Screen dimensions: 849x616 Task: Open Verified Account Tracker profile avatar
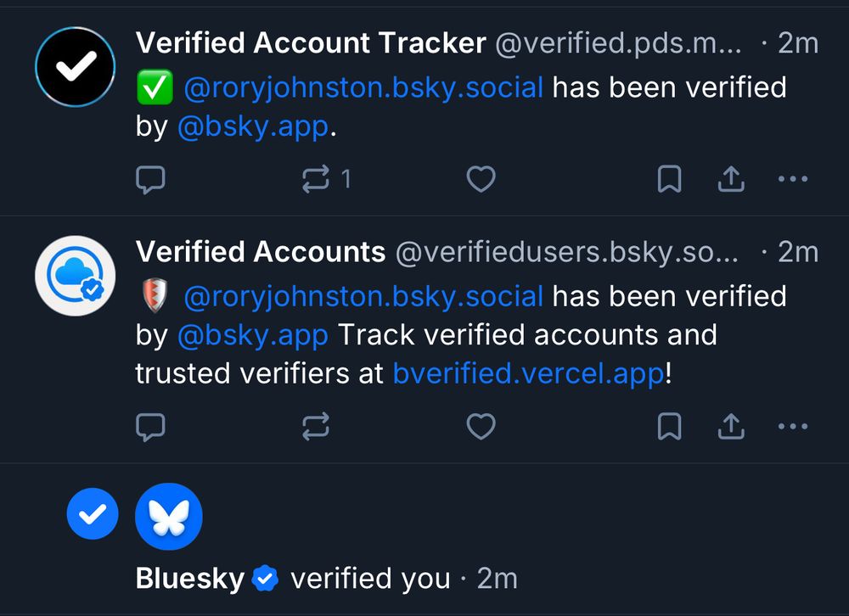(76, 67)
